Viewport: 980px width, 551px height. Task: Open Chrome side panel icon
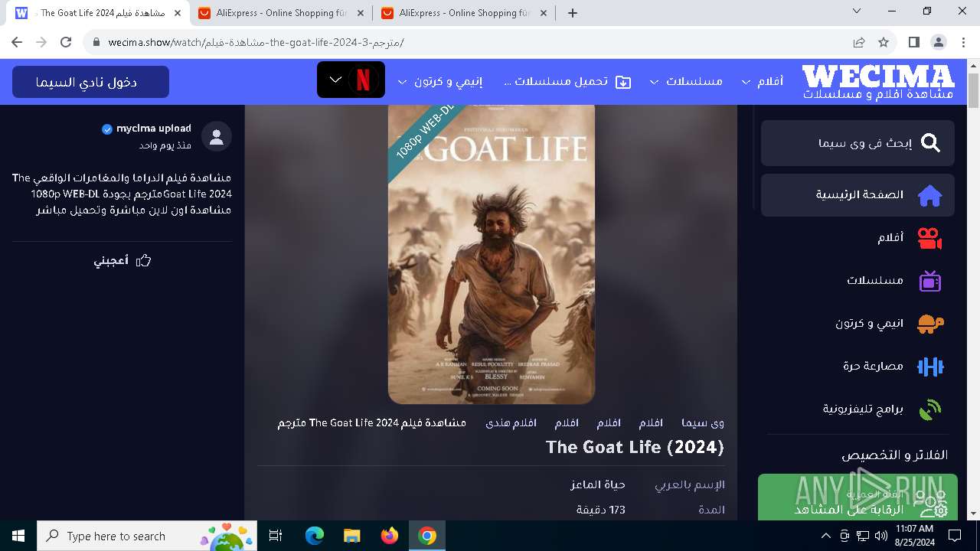pyautogui.click(x=913, y=43)
